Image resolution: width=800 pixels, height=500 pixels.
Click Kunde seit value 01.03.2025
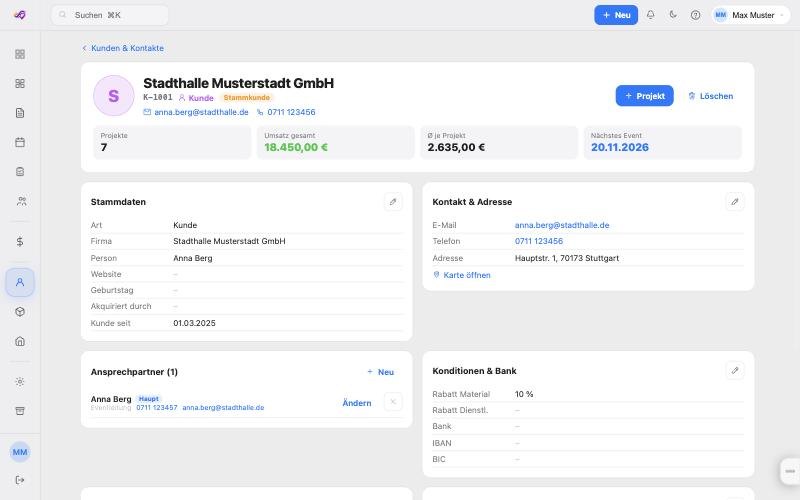pos(194,323)
